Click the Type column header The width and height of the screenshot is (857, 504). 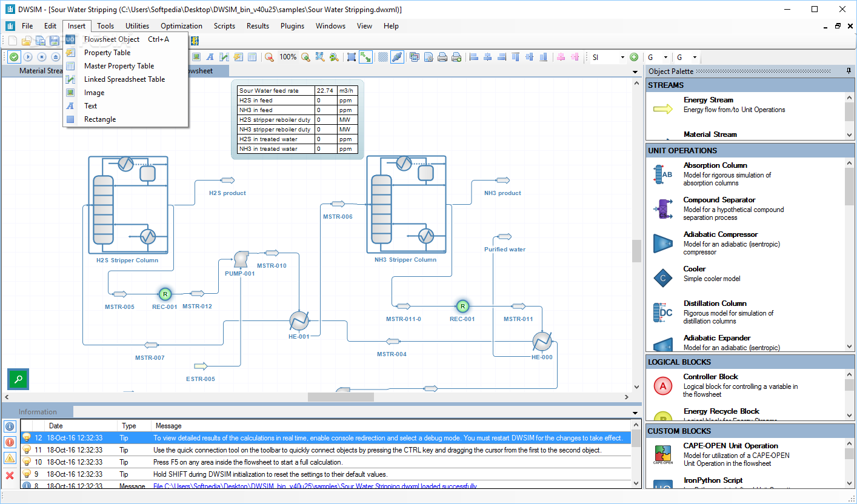pos(134,426)
